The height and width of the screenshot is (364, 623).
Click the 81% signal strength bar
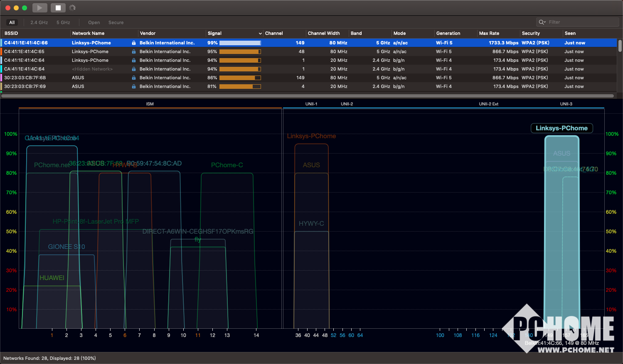240,86
